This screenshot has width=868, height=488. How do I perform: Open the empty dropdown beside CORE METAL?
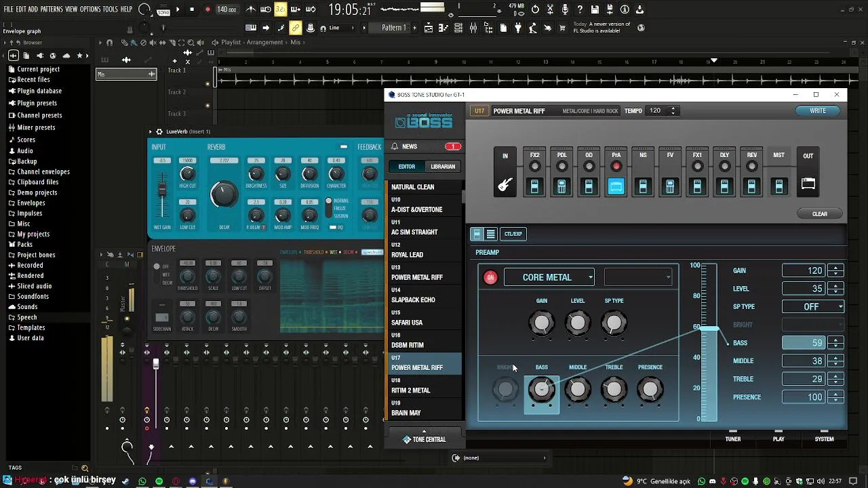click(x=638, y=277)
